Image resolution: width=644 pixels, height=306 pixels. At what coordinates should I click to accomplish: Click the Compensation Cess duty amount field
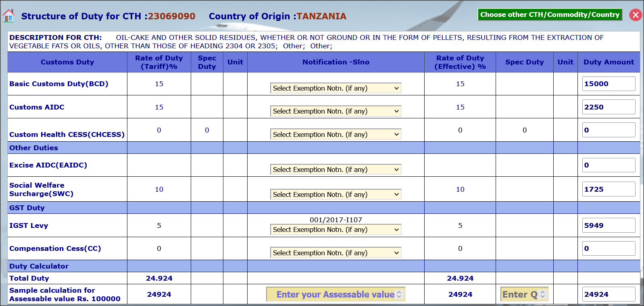(609, 248)
